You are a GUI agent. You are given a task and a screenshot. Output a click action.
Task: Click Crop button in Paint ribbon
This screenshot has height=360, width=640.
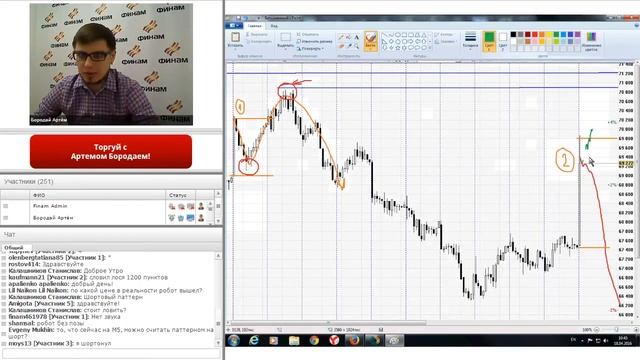[308, 35]
